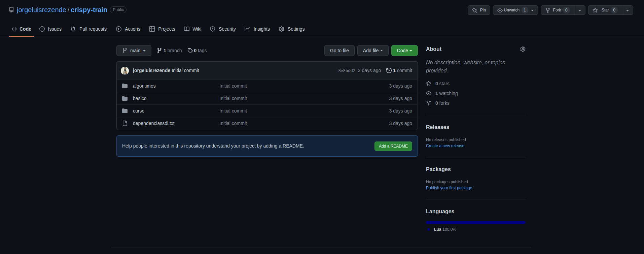Open the Pull requests tab

pyautogui.click(x=88, y=29)
